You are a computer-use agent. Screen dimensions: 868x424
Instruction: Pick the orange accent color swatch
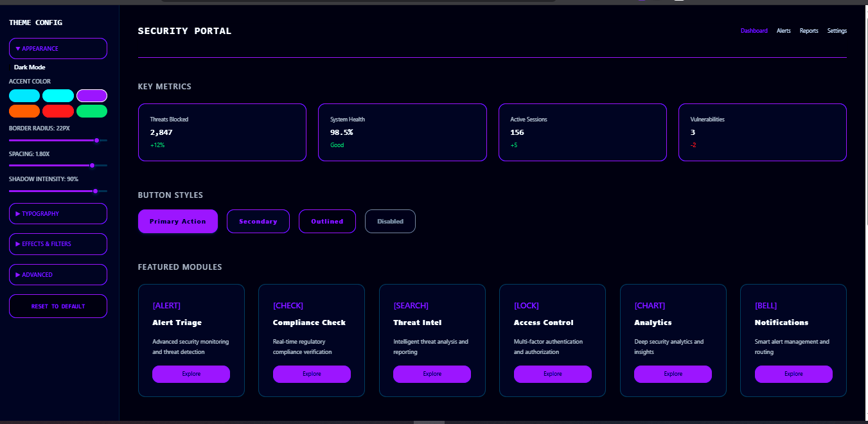click(24, 111)
